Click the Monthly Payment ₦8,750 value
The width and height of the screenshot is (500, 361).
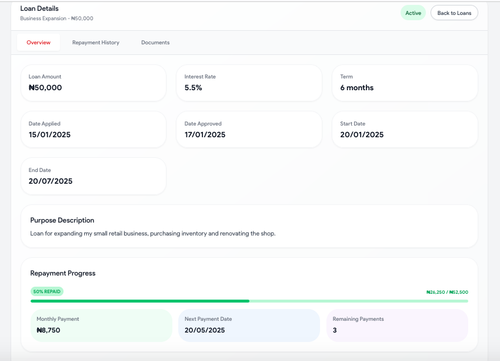point(48,330)
